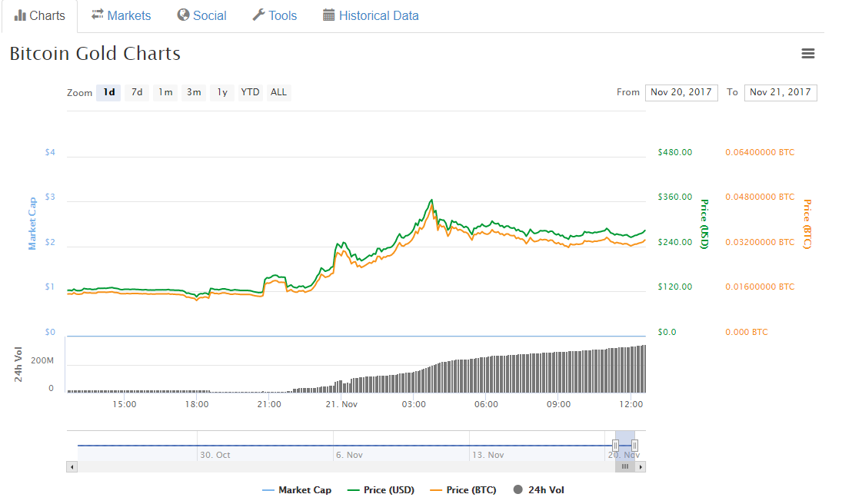Edit the To date Nov 21, 2017
This screenshot has height=504, width=842.
[x=780, y=92]
